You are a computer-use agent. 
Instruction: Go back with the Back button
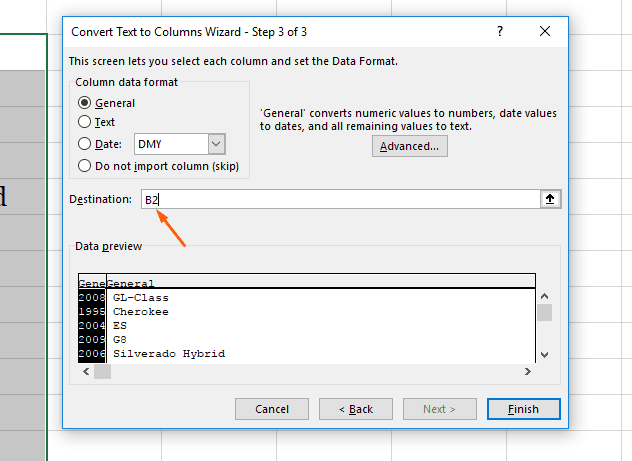pyautogui.click(x=355, y=409)
